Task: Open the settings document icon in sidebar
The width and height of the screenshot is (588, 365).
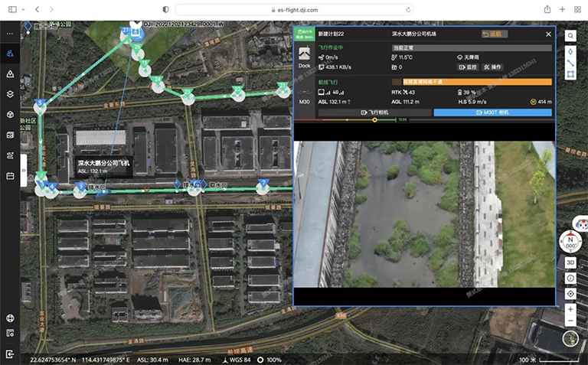Action: click(x=10, y=333)
